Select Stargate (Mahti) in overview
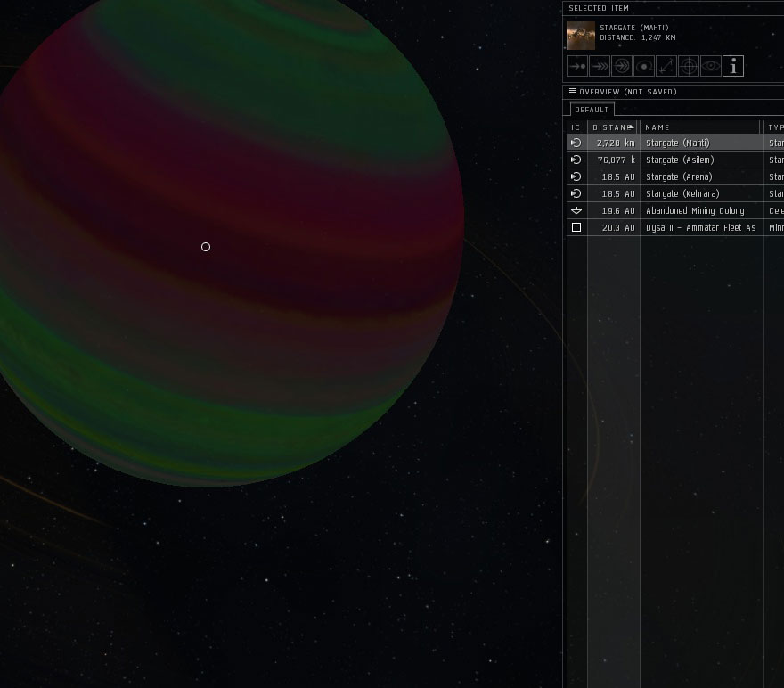Image resolution: width=784 pixels, height=688 pixels. [675, 143]
